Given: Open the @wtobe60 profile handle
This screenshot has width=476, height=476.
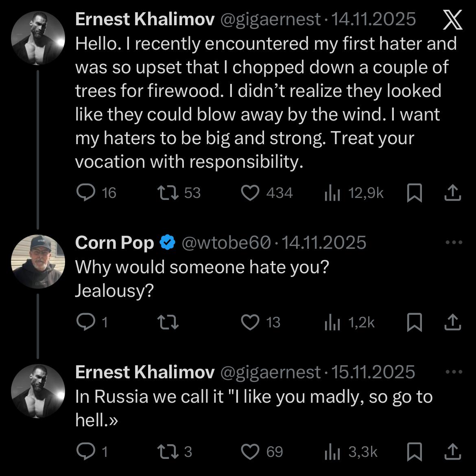Looking at the screenshot, I should pyautogui.click(x=225, y=243).
